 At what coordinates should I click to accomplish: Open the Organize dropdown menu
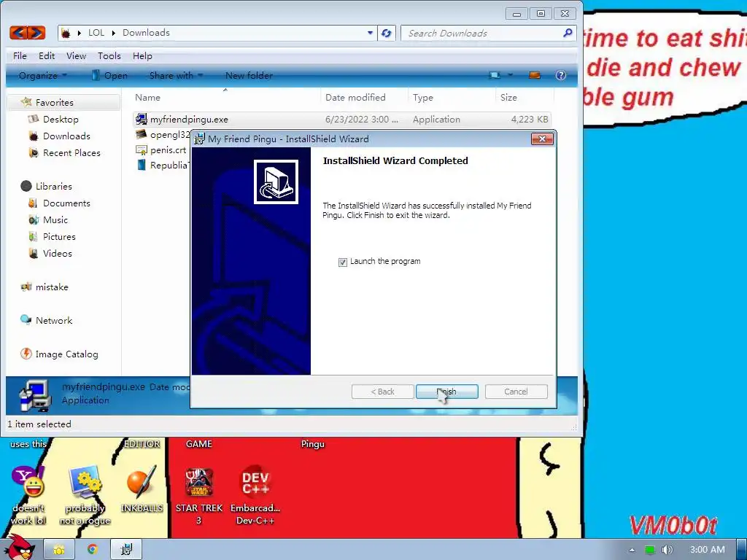[x=43, y=75]
